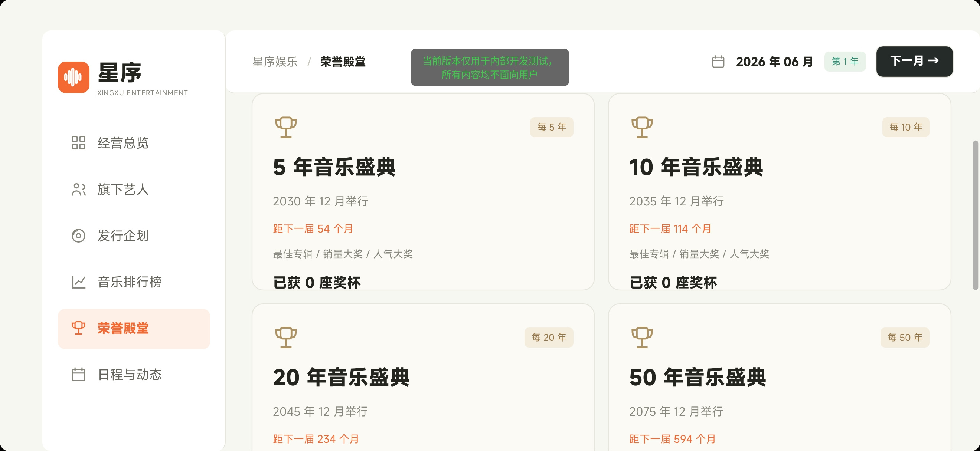Screen dimensions: 980x451
Task: Click the 20 年音乐盛典 title
Action: click(x=341, y=377)
